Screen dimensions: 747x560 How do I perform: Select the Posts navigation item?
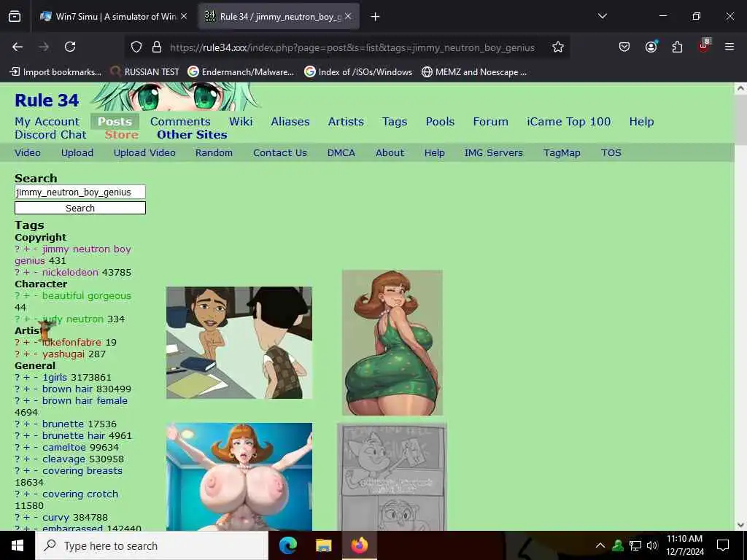pyautogui.click(x=115, y=122)
